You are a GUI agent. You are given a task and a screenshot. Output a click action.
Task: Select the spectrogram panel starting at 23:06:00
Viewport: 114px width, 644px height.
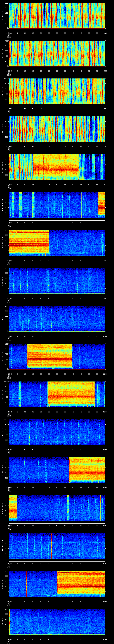[57, 205]
